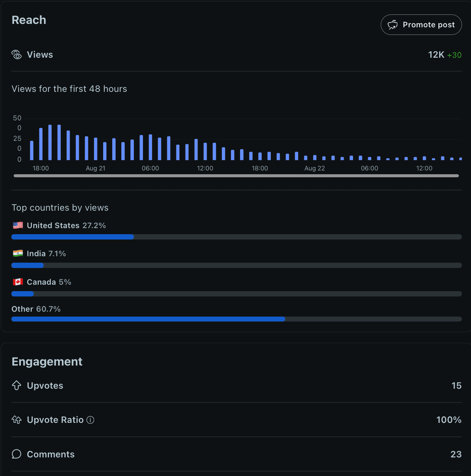Viewport: 471px width, 476px height.
Task: Click the United States views progress bar
Action: (x=236, y=237)
